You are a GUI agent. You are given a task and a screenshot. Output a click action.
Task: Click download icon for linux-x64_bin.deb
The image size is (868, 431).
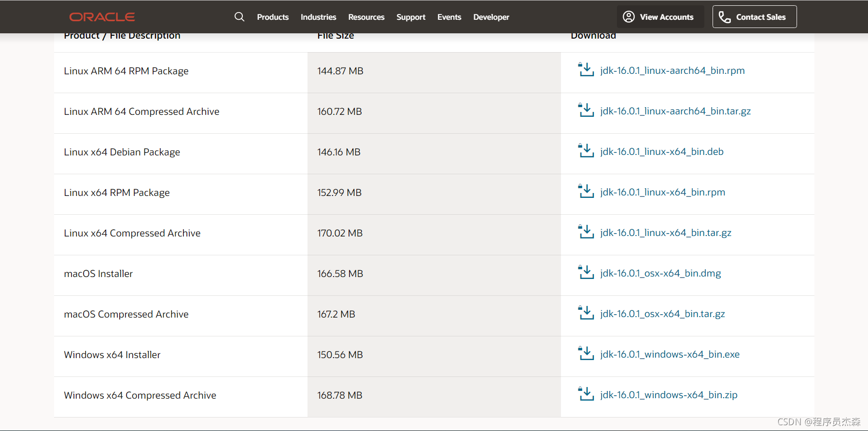(x=586, y=151)
